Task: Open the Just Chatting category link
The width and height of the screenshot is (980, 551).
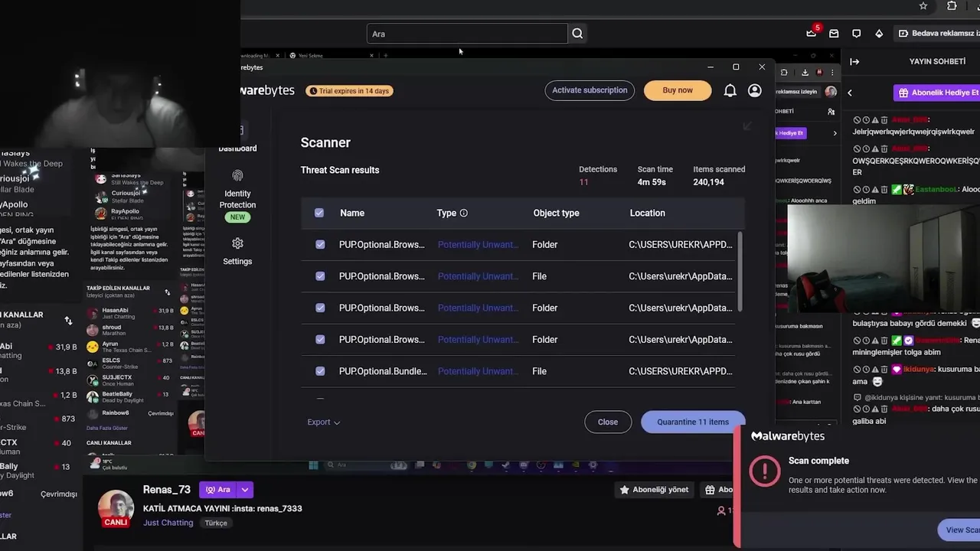Action: pyautogui.click(x=168, y=523)
